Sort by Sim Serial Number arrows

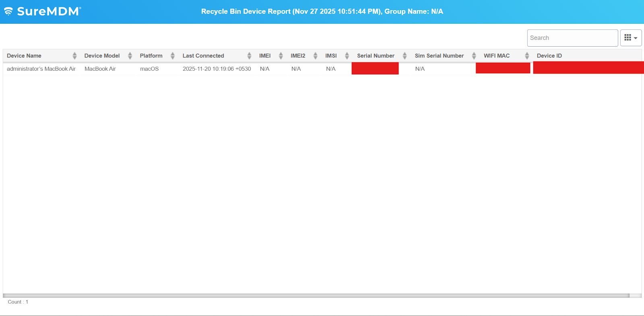tap(474, 56)
